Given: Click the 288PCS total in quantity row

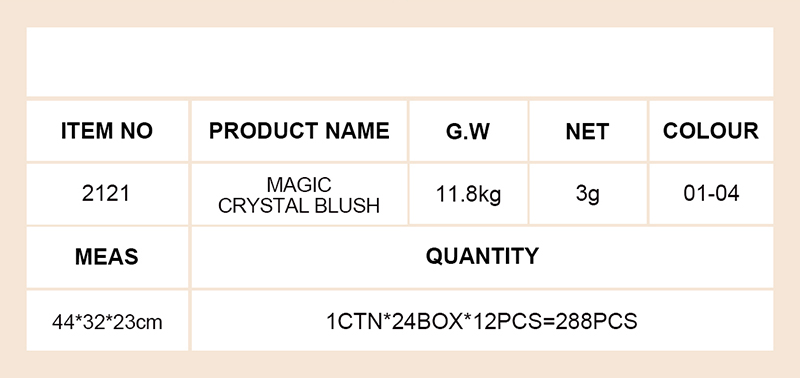Looking at the screenshot, I should (596, 322).
